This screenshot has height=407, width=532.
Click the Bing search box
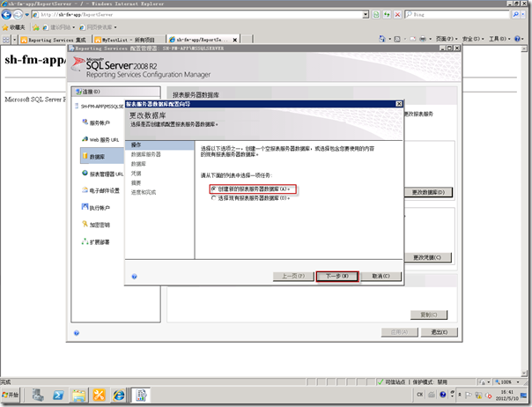[x=457, y=15]
